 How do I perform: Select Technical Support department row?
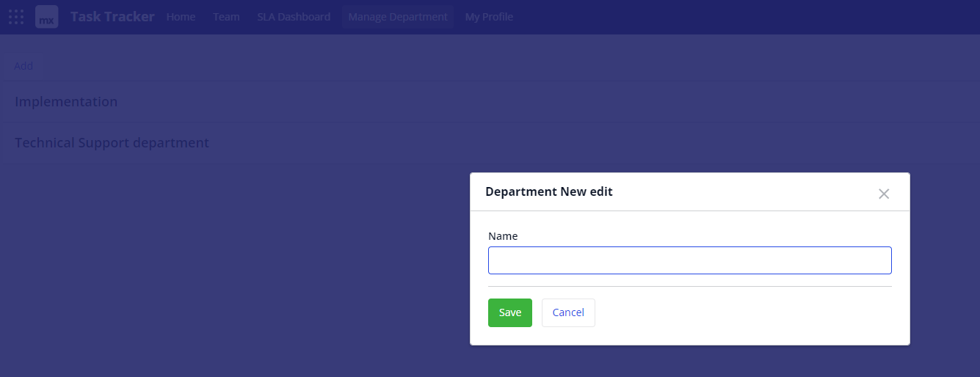[x=490, y=142]
